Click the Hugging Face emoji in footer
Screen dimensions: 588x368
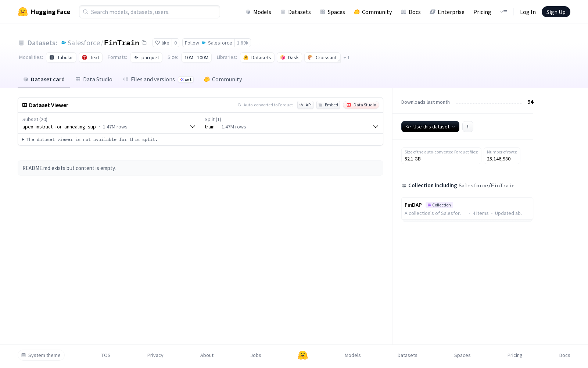[303, 355]
